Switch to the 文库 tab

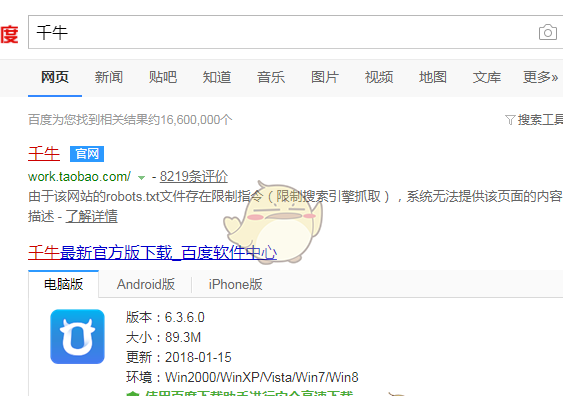click(x=487, y=77)
